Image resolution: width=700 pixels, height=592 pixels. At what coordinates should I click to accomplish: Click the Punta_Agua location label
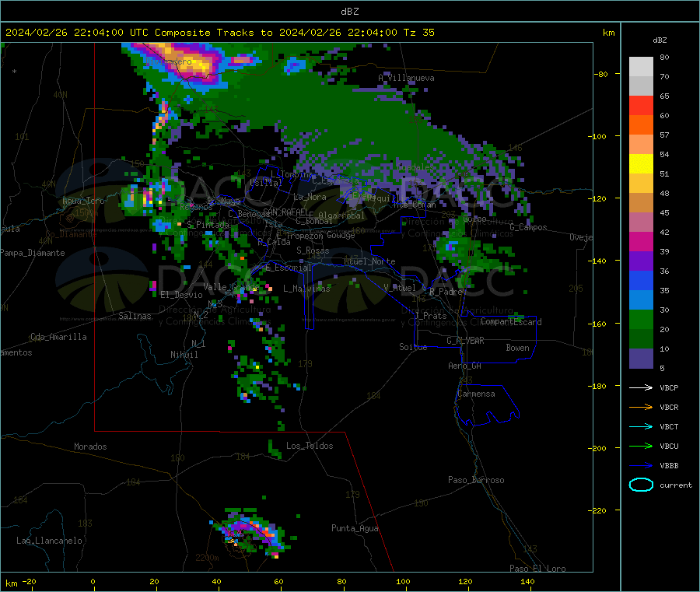click(x=355, y=528)
